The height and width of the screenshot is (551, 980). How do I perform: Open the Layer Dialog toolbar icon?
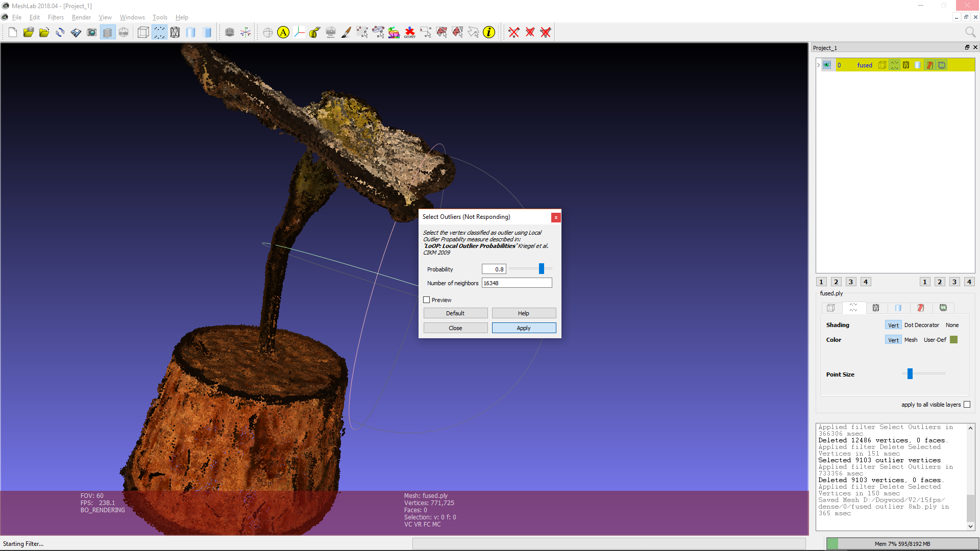click(x=108, y=32)
